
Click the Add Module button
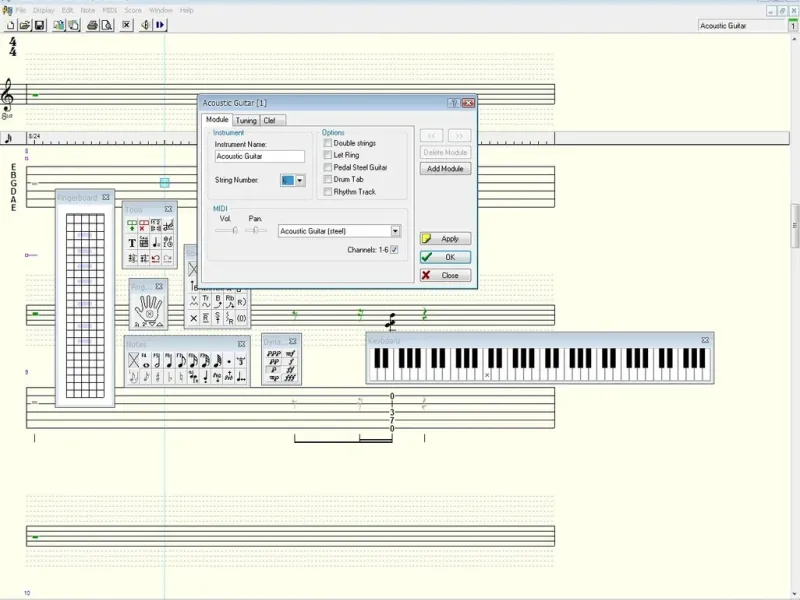[445, 168]
